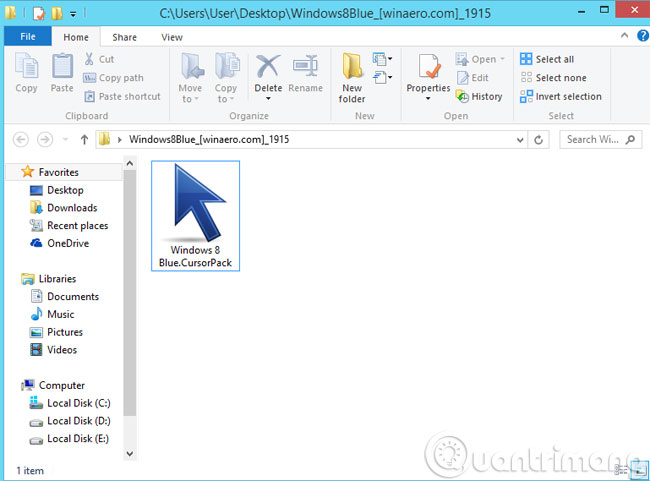Open the New item dropdown
650x481 pixels.
[x=382, y=59]
